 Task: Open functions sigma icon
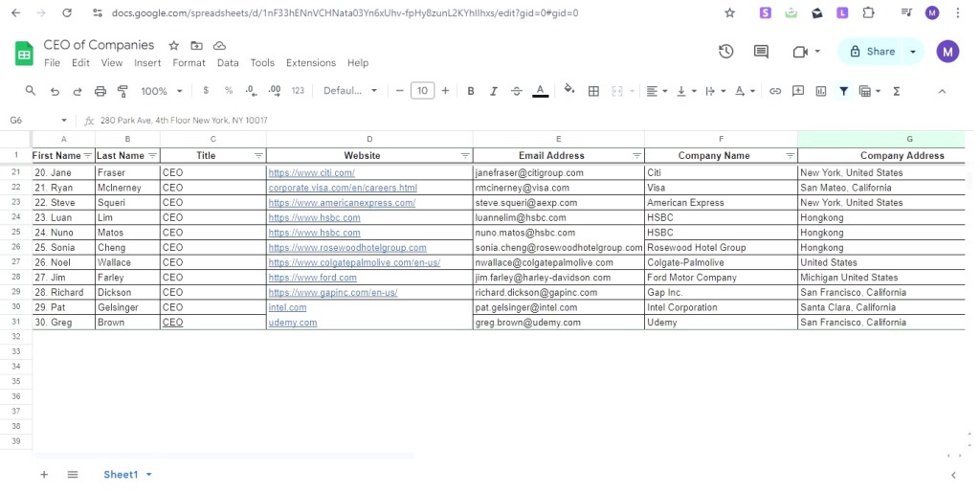click(x=896, y=91)
